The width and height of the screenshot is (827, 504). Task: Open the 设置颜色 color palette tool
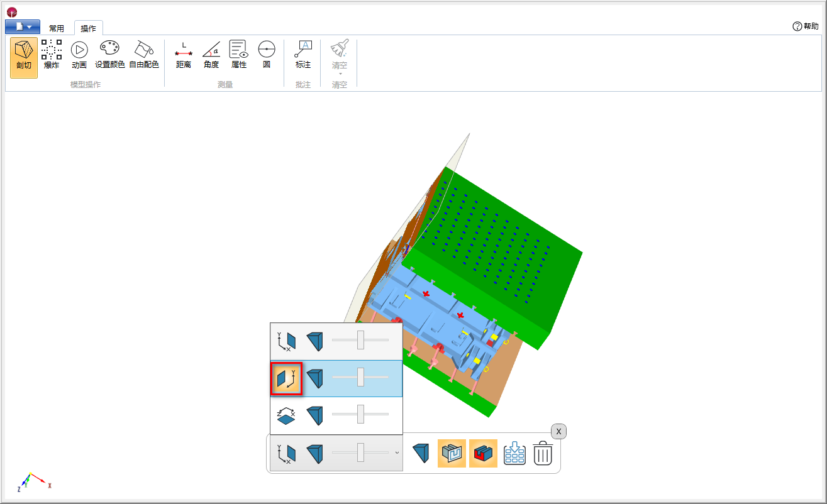click(110, 55)
